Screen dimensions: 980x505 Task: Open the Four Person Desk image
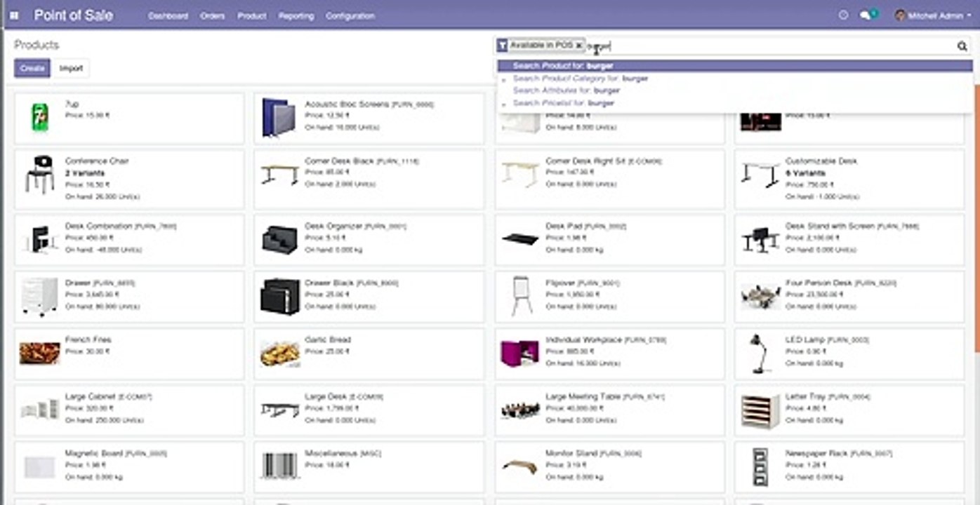(761, 296)
